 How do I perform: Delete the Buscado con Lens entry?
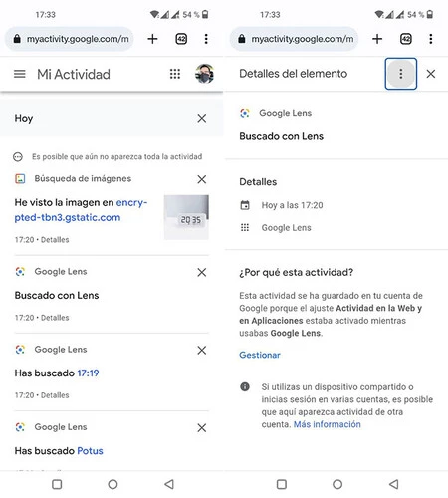point(202,273)
